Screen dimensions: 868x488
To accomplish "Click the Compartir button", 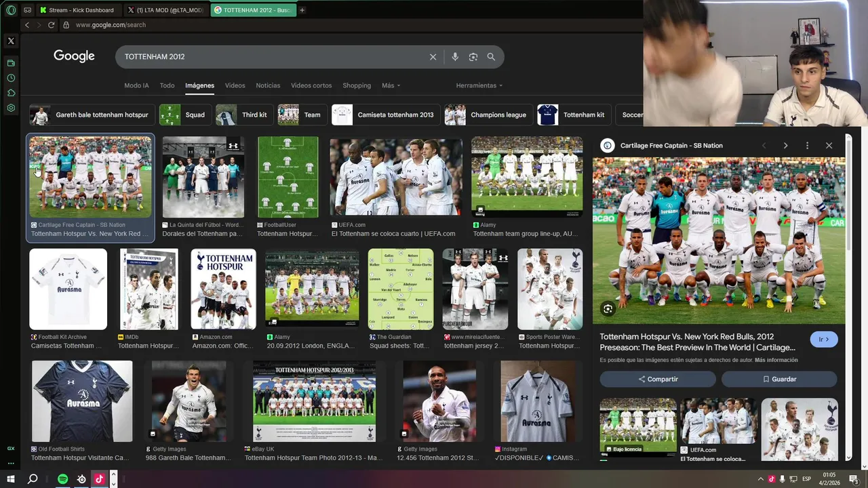I will pos(658,379).
